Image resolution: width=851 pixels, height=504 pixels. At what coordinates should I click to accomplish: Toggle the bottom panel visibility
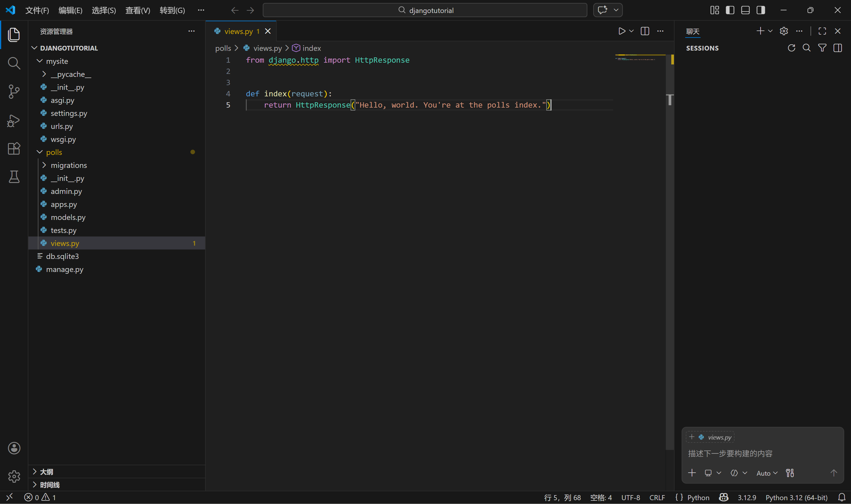(x=745, y=10)
